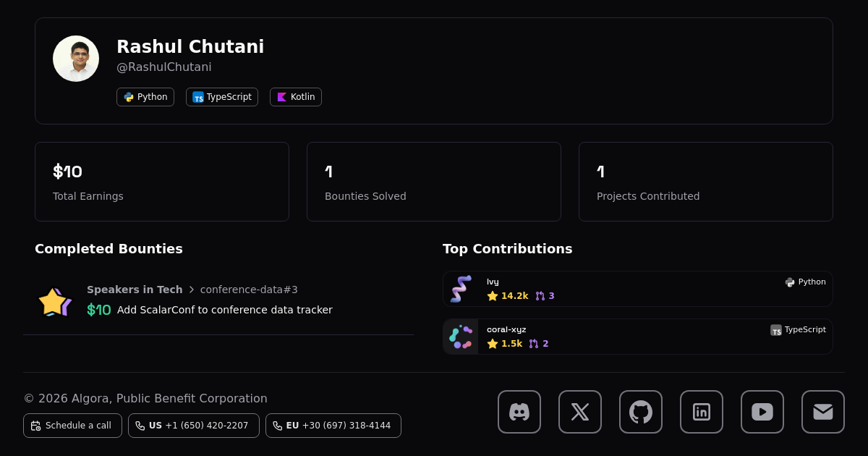Open the YouTube icon link
Screen dimensions: 868x456
(x=762, y=412)
